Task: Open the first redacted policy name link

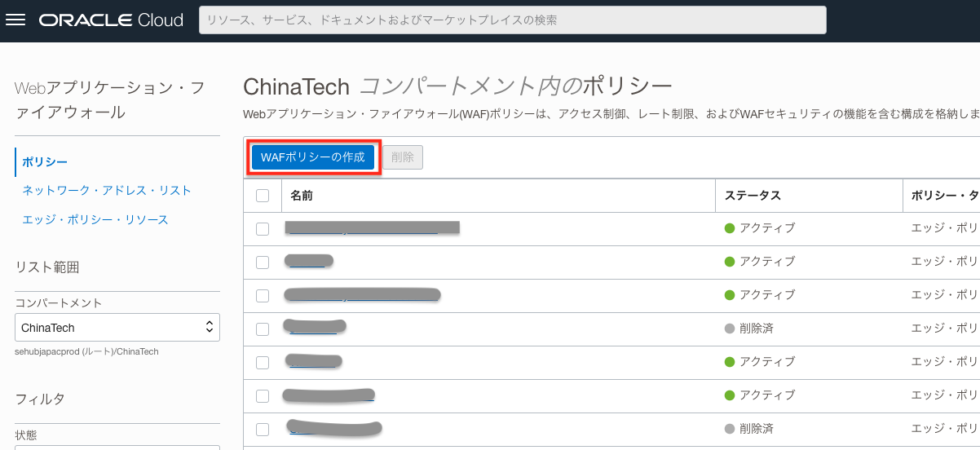Action: click(x=372, y=228)
